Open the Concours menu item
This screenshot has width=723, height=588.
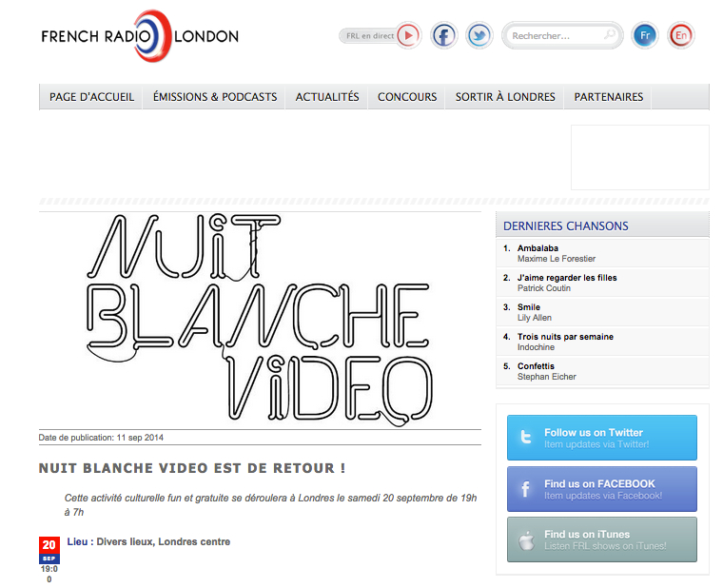[407, 97]
